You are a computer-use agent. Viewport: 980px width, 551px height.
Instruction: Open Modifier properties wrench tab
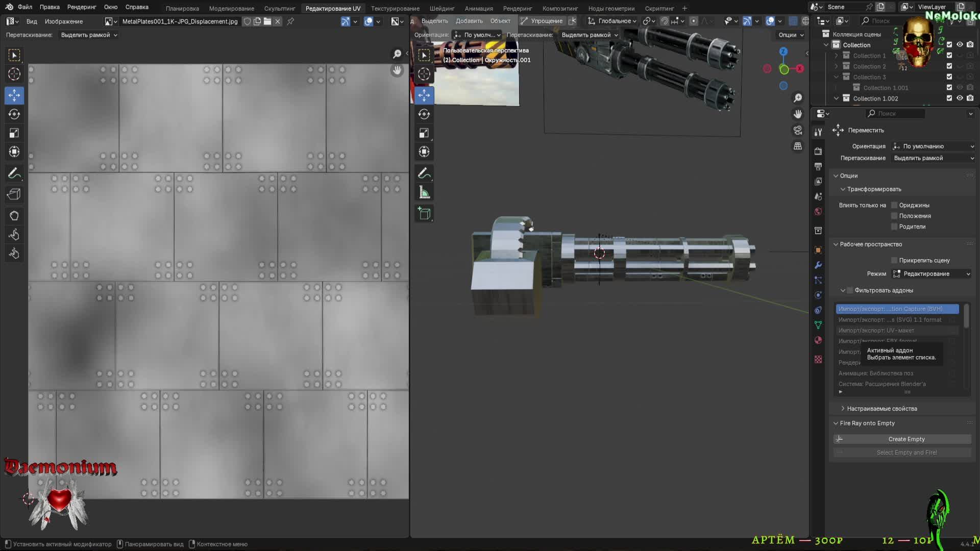point(818,265)
